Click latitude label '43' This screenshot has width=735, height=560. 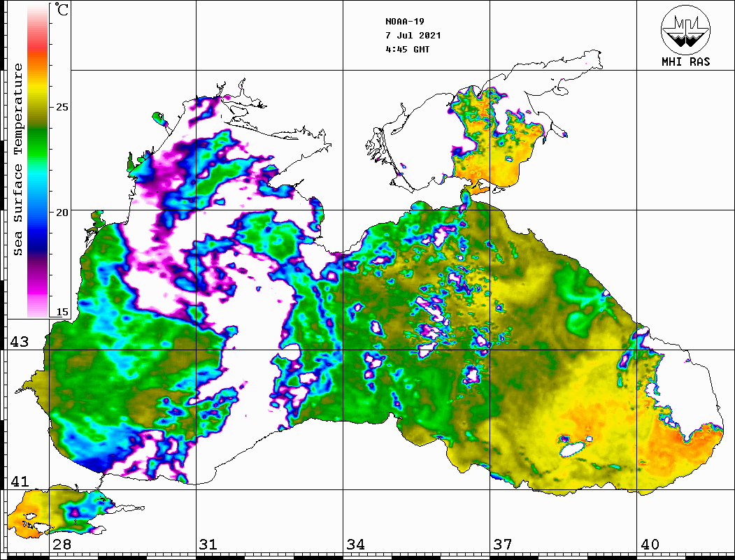coord(20,342)
